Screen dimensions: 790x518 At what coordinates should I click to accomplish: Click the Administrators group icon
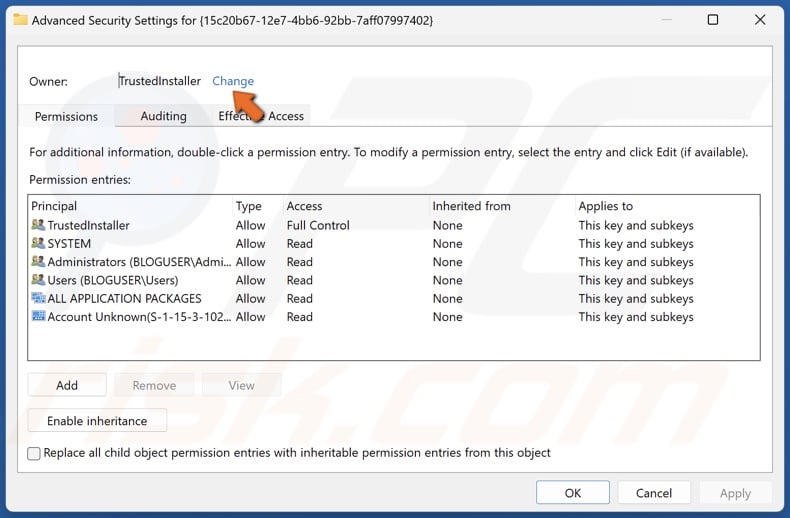tap(38, 262)
